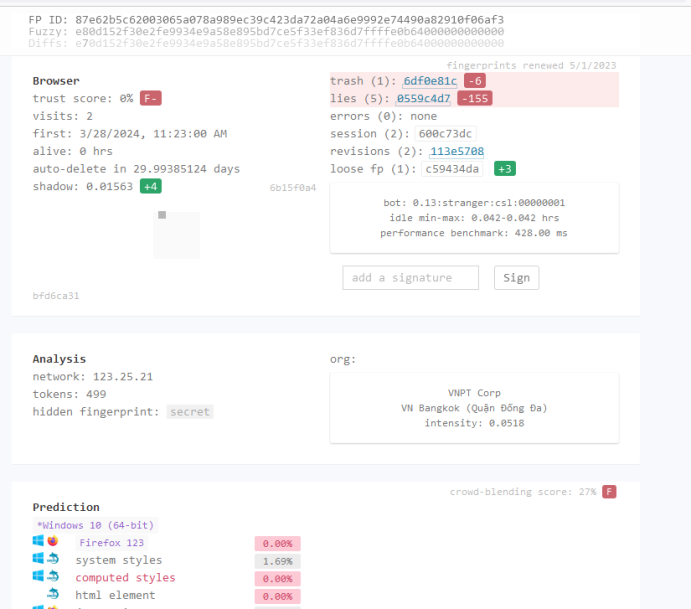
Task: Click the 6b15f0a4 hash text
Action: point(293,188)
